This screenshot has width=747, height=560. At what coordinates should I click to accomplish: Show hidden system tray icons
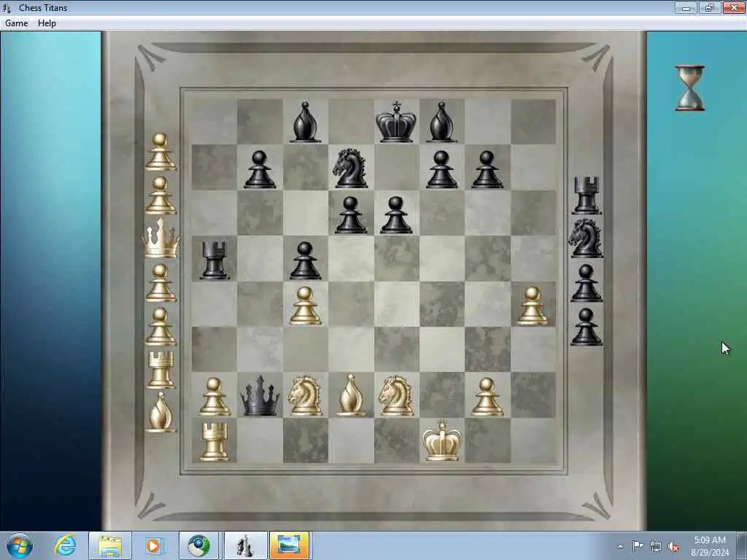[x=620, y=546]
